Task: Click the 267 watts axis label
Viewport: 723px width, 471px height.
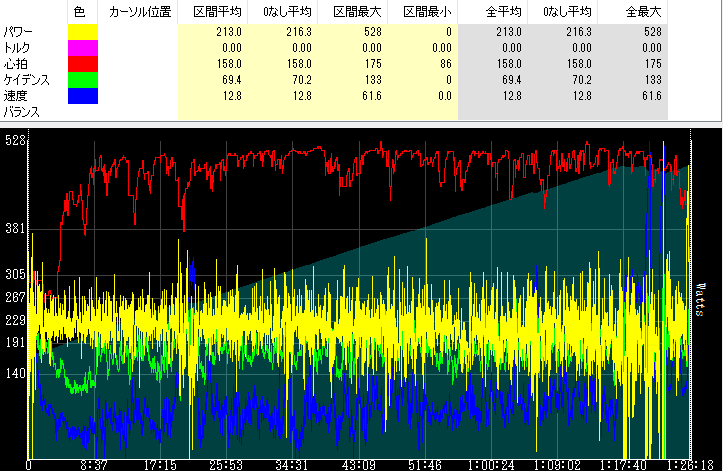Action: tap(15, 297)
